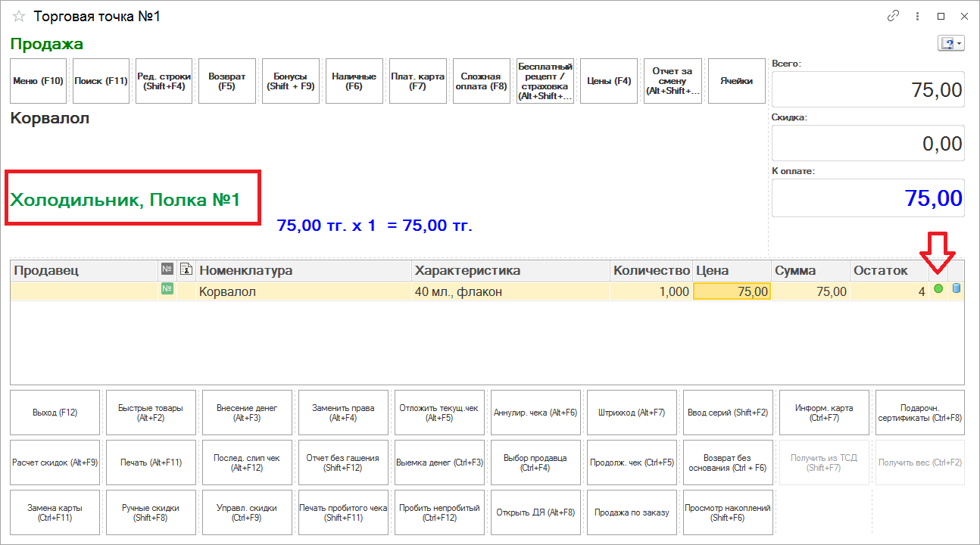Click the Количество column header
Screen dimensions: 980x545
[x=651, y=270]
